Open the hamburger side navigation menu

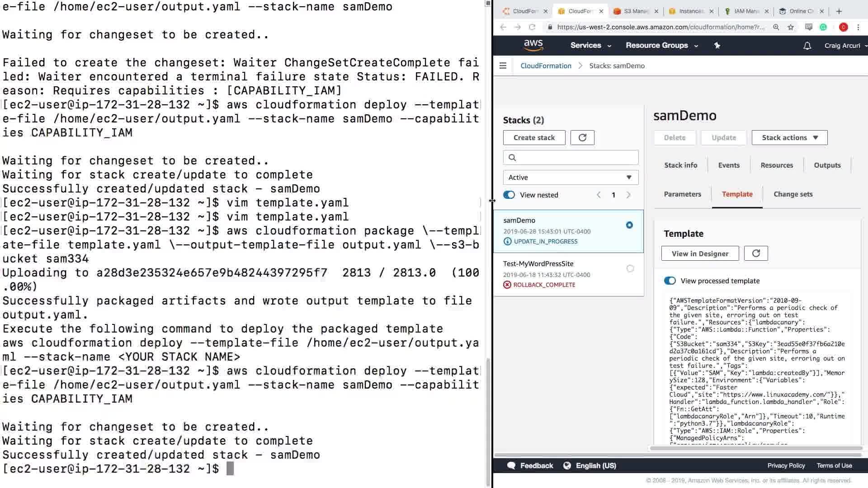503,66
